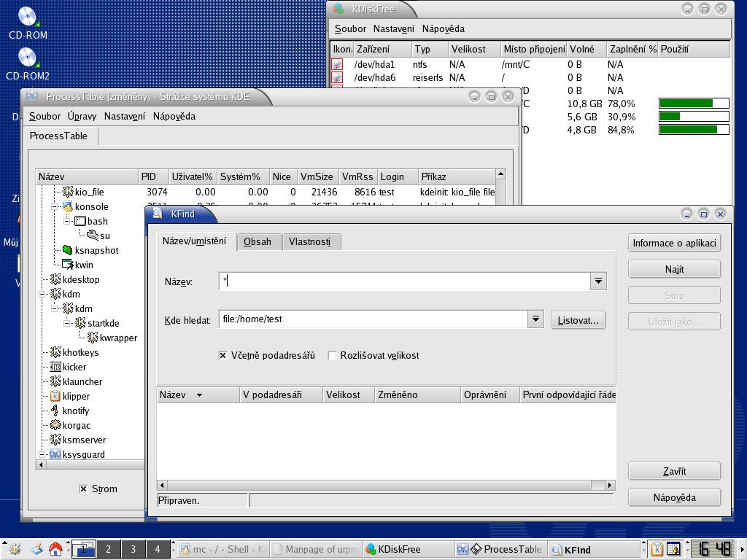Open the Název combo box dropdown arrow
Viewport: 747px width, 560px height.
click(x=598, y=281)
